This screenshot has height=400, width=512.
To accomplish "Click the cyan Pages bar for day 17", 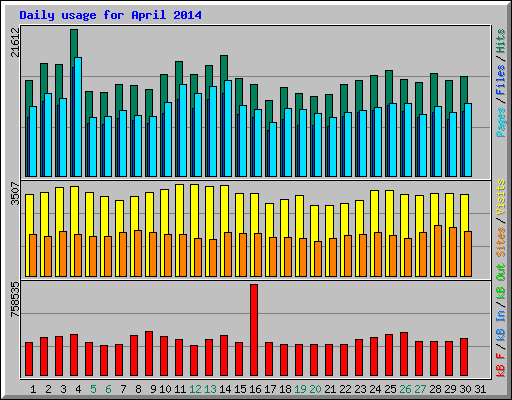I will [273, 149].
